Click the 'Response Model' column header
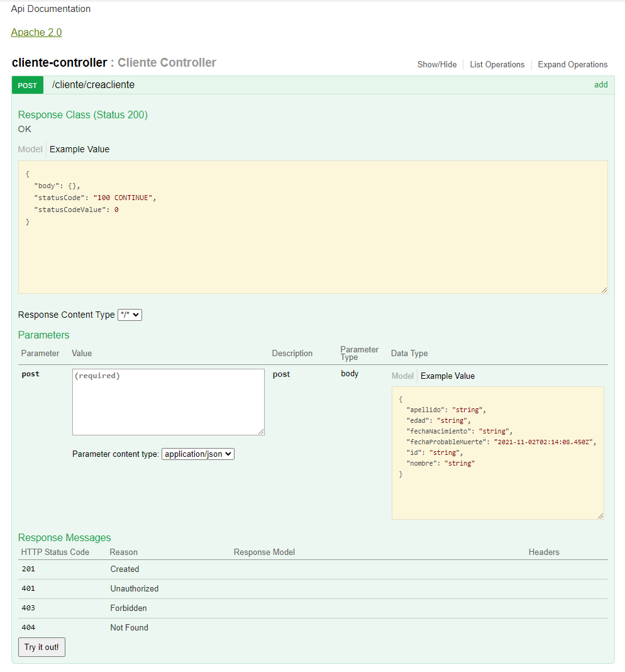 point(264,552)
